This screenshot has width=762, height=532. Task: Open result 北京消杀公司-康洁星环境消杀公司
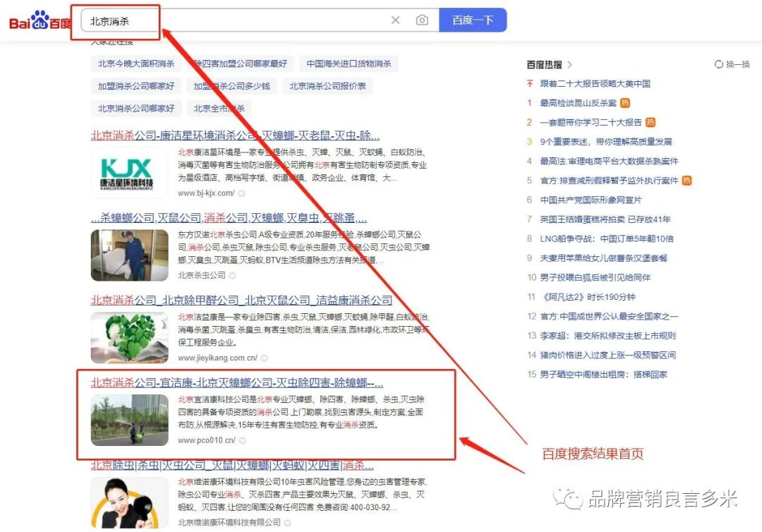click(235, 135)
